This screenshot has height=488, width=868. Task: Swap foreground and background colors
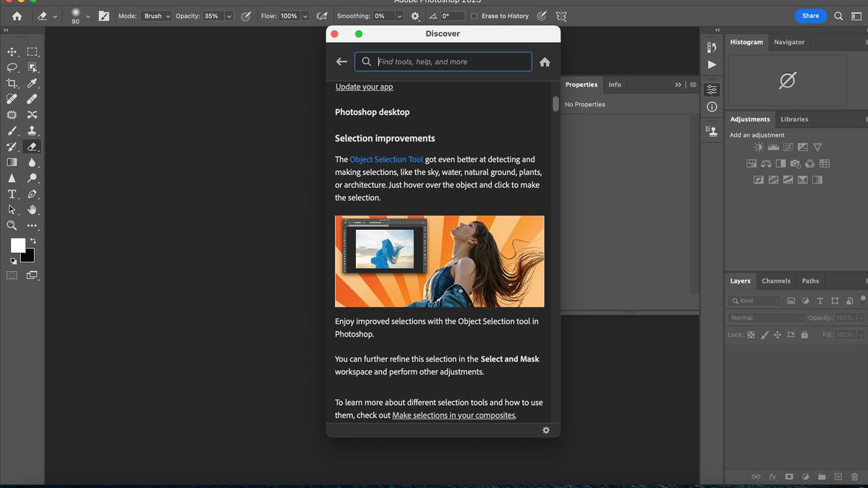click(x=33, y=241)
